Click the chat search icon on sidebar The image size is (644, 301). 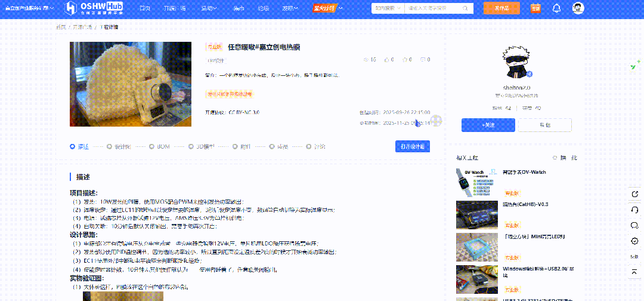point(634,225)
